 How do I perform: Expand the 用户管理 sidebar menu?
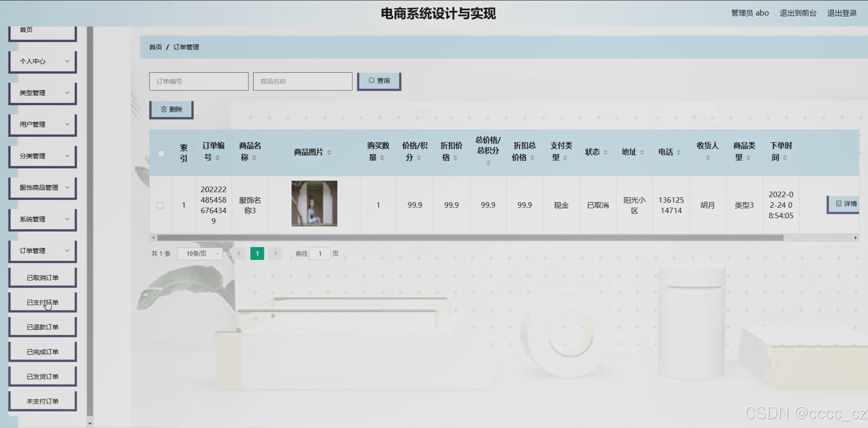(43, 125)
